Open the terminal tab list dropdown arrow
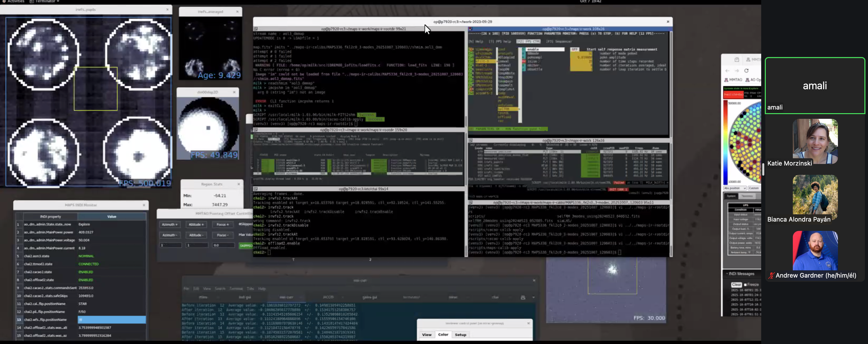This screenshot has height=344, width=868. pyautogui.click(x=533, y=297)
